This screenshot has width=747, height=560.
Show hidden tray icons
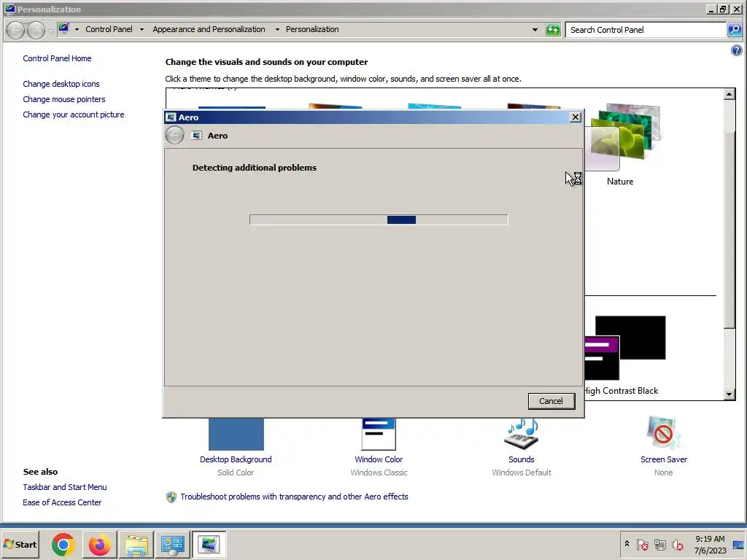627,544
